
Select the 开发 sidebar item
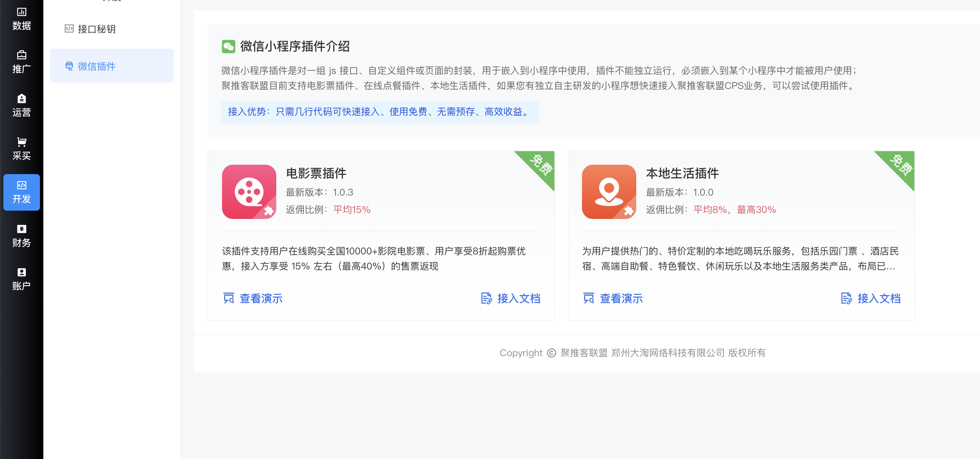click(21, 192)
